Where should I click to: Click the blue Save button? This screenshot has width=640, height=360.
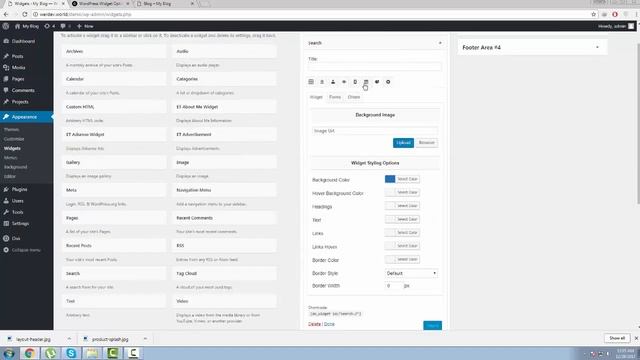click(x=433, y=326)
